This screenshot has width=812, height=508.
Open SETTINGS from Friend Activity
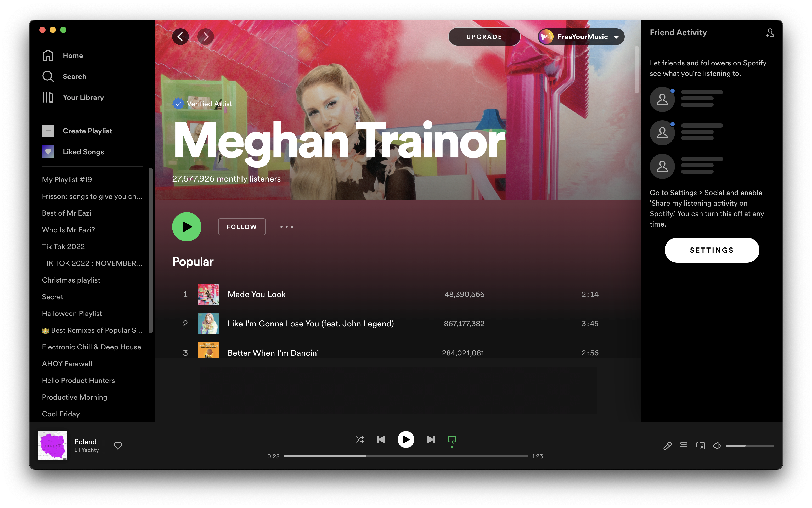tap(712, 250)
